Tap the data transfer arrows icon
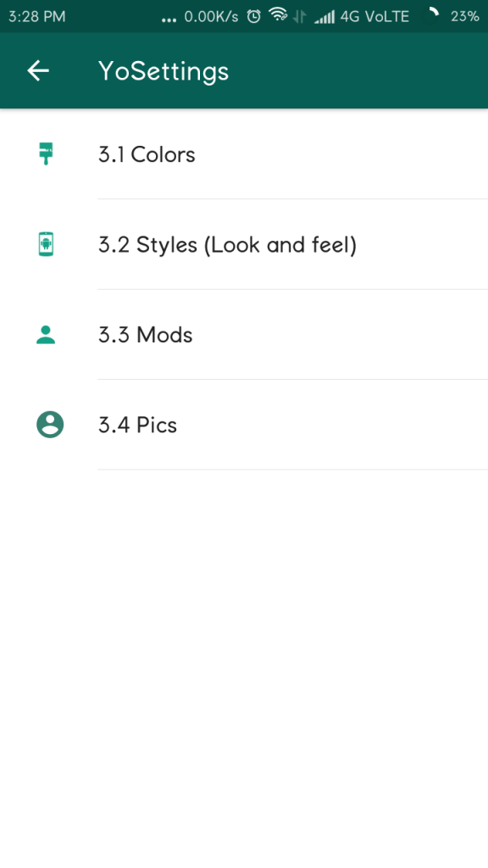 tap(299, 17)
